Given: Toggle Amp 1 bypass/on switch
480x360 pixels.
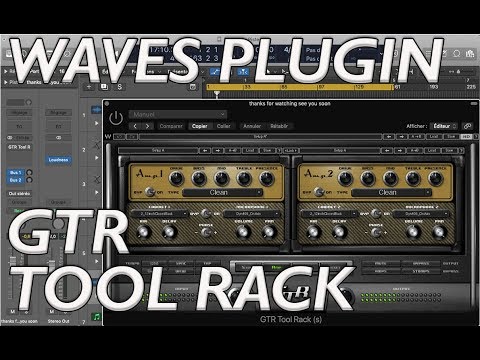Looking at the screenshot, I should pyautogui.click(x=150, y=192).
